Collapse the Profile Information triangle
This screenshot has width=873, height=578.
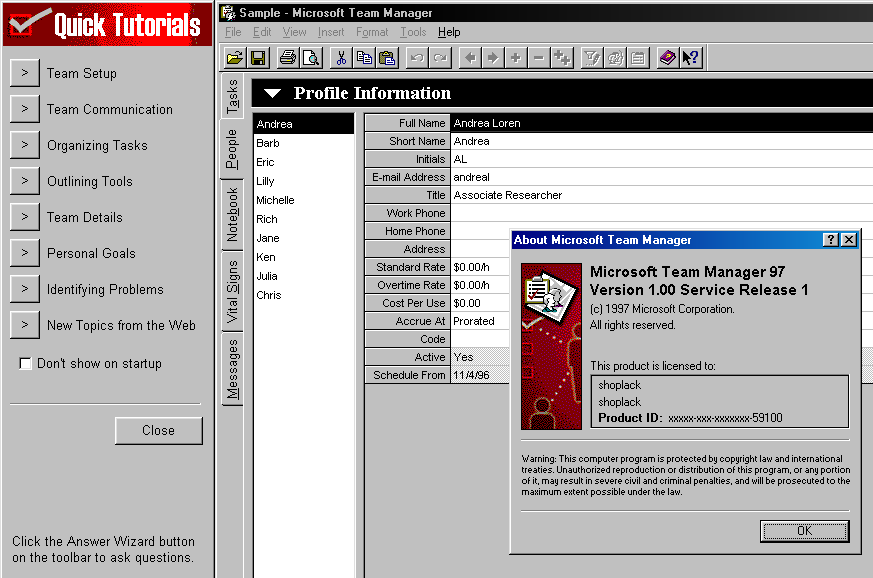[x=272, y=94]
